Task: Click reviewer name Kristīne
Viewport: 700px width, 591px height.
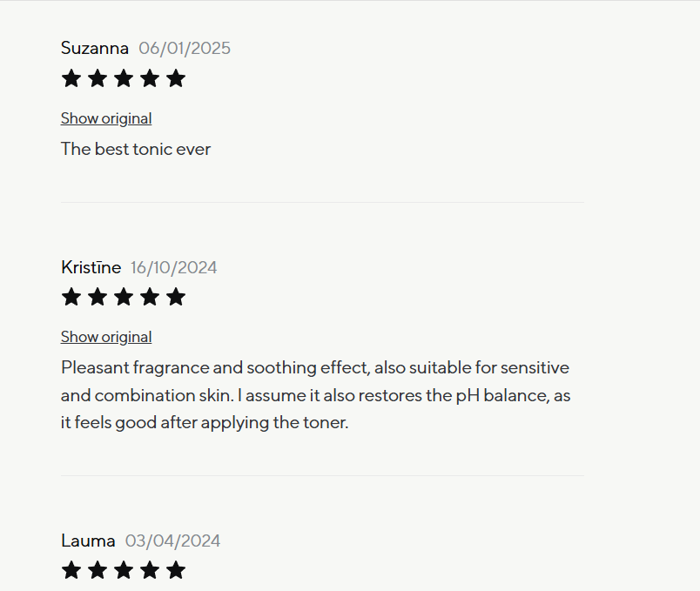Action: pos(91,267)
